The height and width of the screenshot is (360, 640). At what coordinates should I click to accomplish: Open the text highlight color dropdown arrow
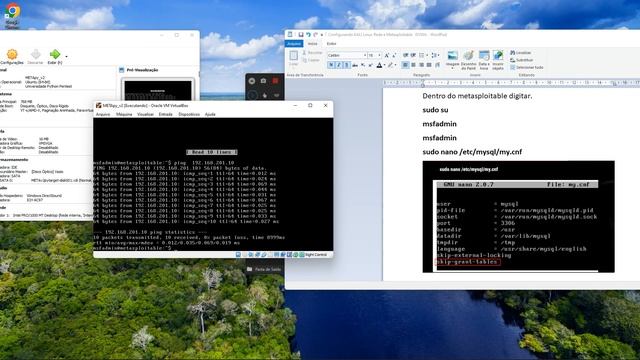click(x=395, y=65)
